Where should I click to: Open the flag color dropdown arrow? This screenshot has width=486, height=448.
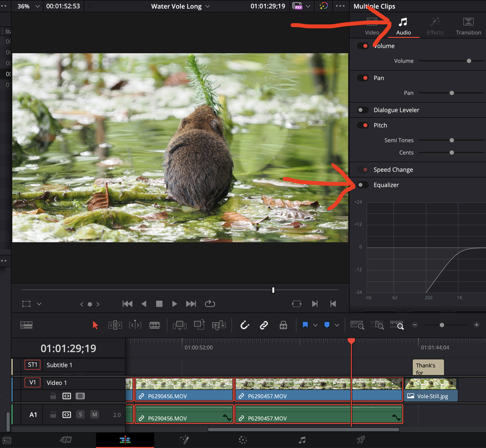[315, 325]
